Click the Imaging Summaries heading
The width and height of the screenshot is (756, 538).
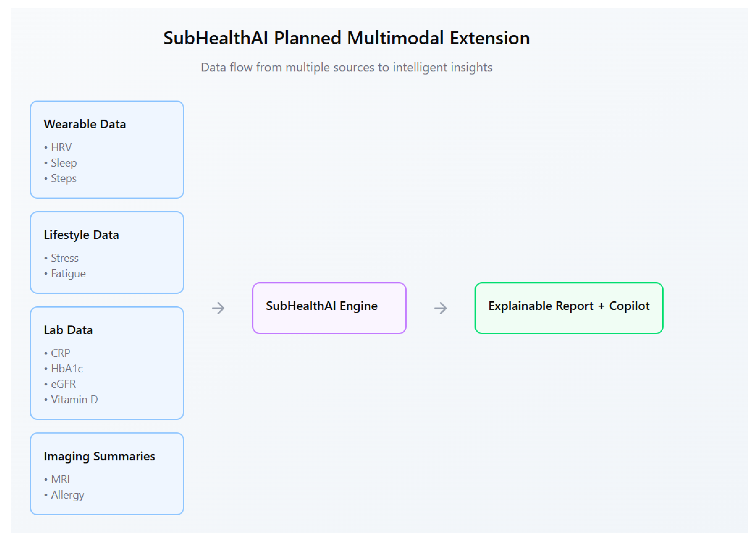[99, 456]
